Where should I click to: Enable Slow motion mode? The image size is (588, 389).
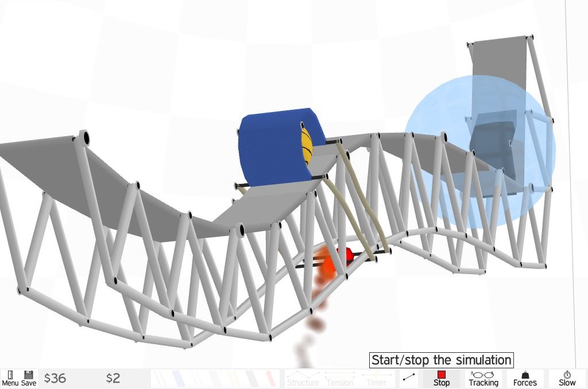coord(567,378)
